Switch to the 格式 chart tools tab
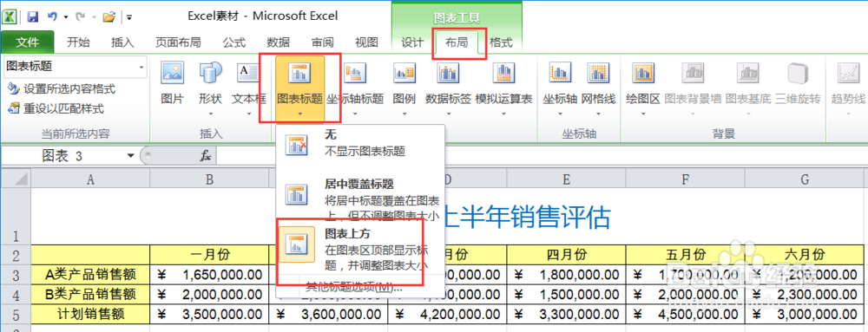868x332 pixels. 501,42
